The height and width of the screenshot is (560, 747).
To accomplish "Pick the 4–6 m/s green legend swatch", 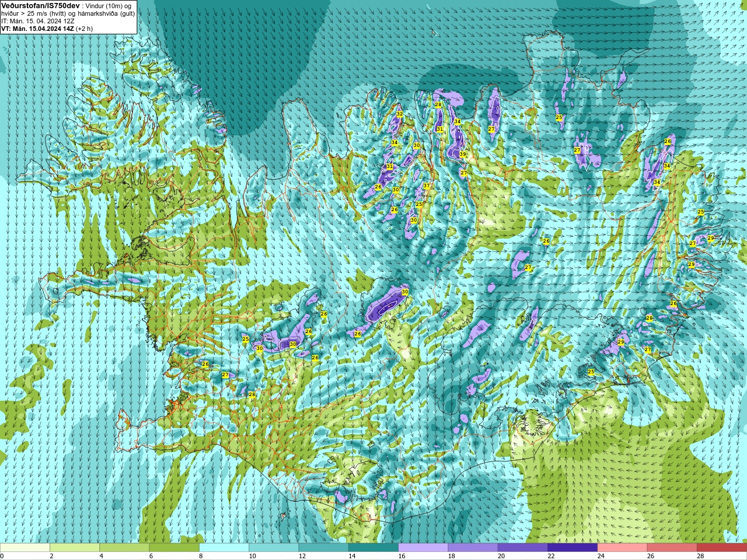I will (124, 548).
